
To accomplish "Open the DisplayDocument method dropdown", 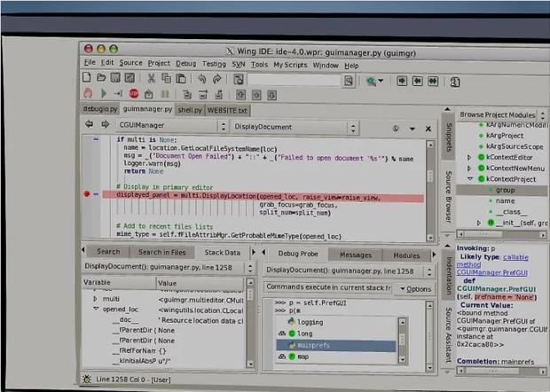I will [x=295, y=128].
